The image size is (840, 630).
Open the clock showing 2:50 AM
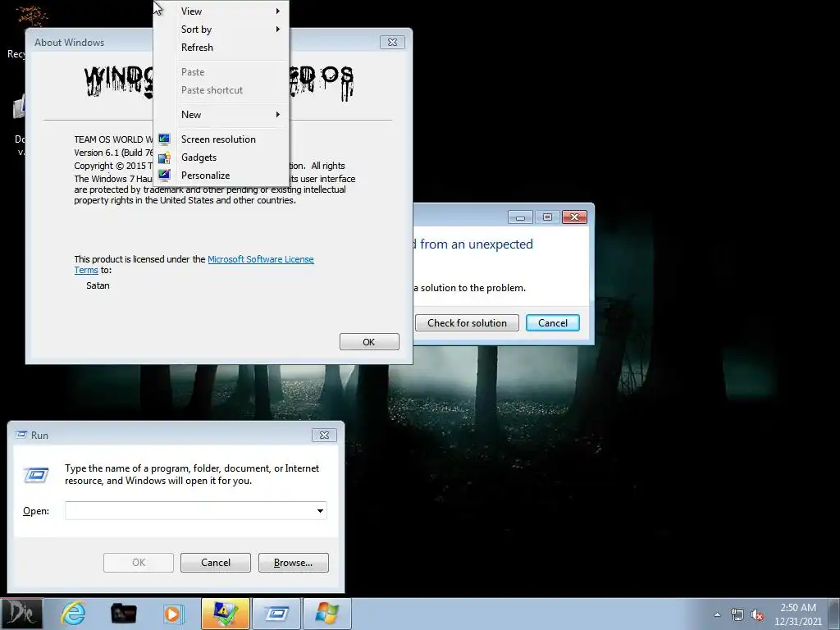coord(797,608)
